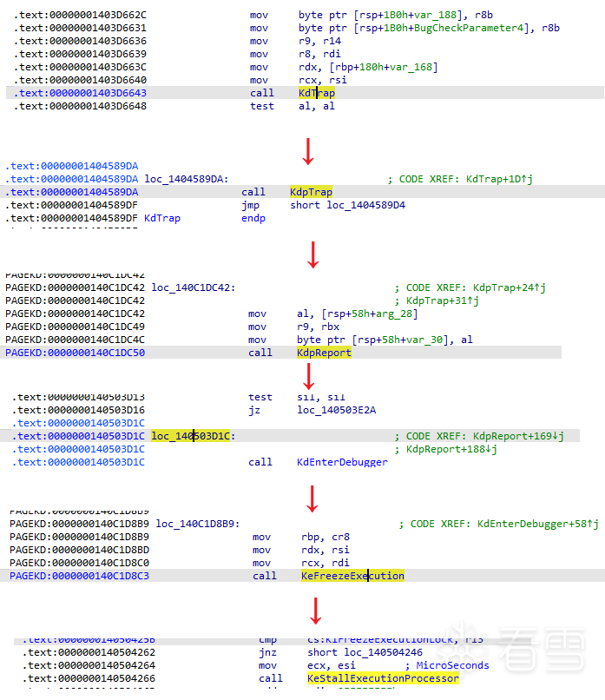Click jump target short loc_1404589D4
The image size is (605, 700).
(x=347, y=205)
